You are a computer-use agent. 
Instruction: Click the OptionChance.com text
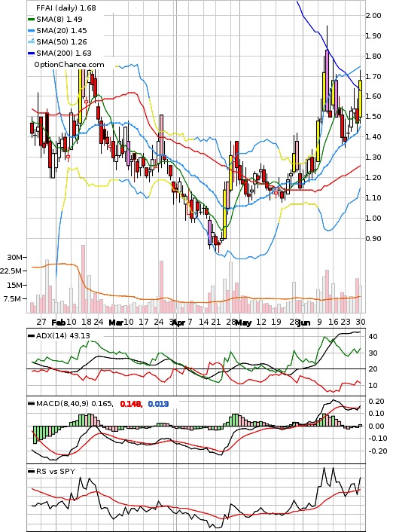[x=69, y=65]
